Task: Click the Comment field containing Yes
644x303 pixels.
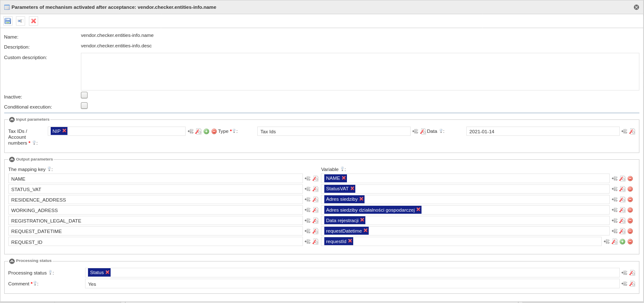Action: [x=352, y=284]
